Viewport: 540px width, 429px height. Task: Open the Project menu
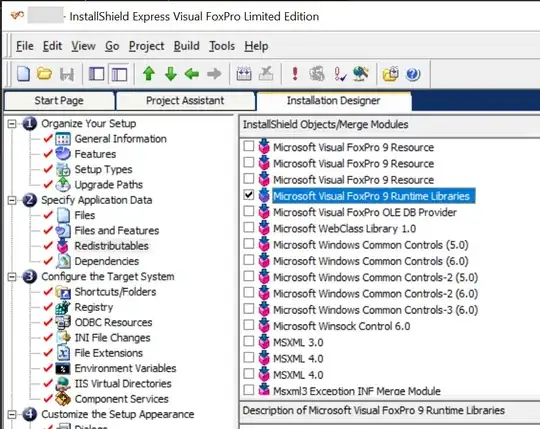146,46
